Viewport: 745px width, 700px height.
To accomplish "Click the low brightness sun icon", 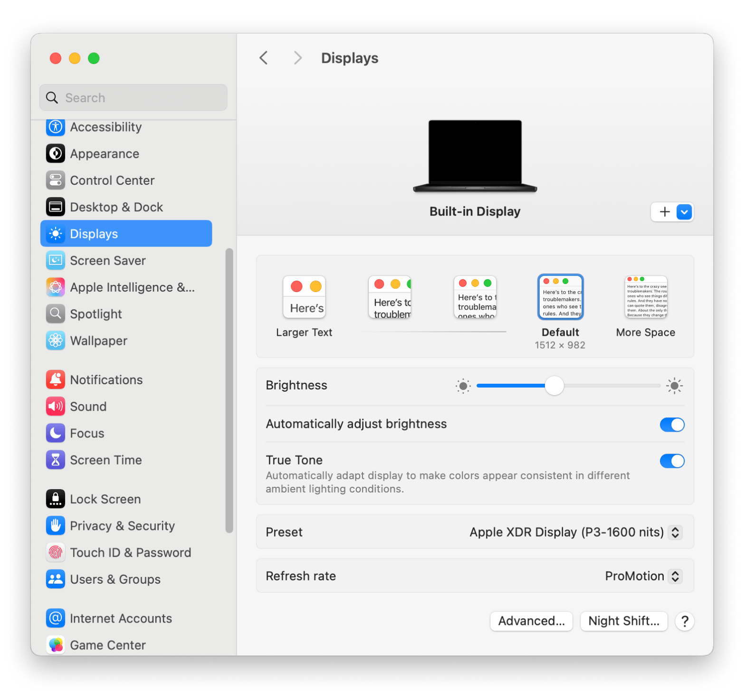I will click(x=463, y=386).
